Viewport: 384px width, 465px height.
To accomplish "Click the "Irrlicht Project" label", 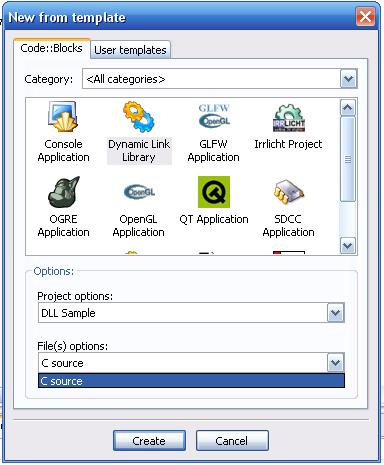I will 288,144.
